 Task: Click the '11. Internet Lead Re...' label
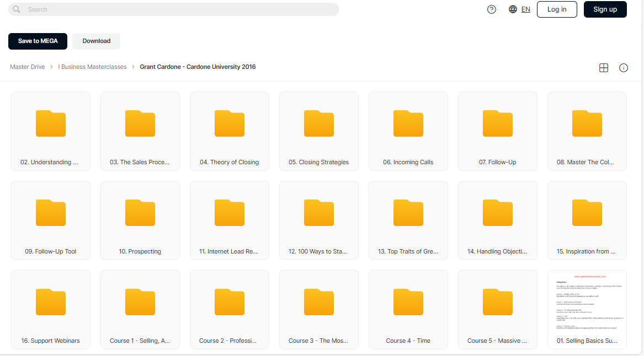228,251
